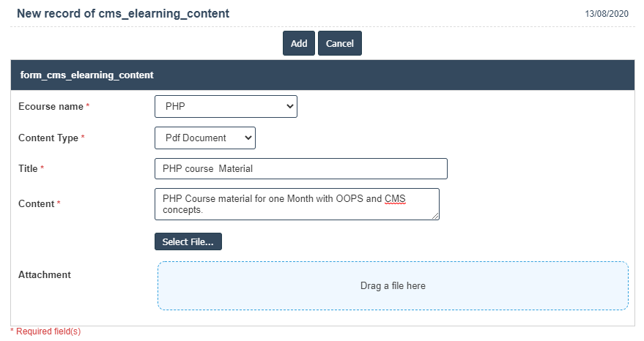Open the Ecourse name dropdown showing PHP
Image resolution: width=644 pixels, height=341 pixels.
click(x=226, y=106)
